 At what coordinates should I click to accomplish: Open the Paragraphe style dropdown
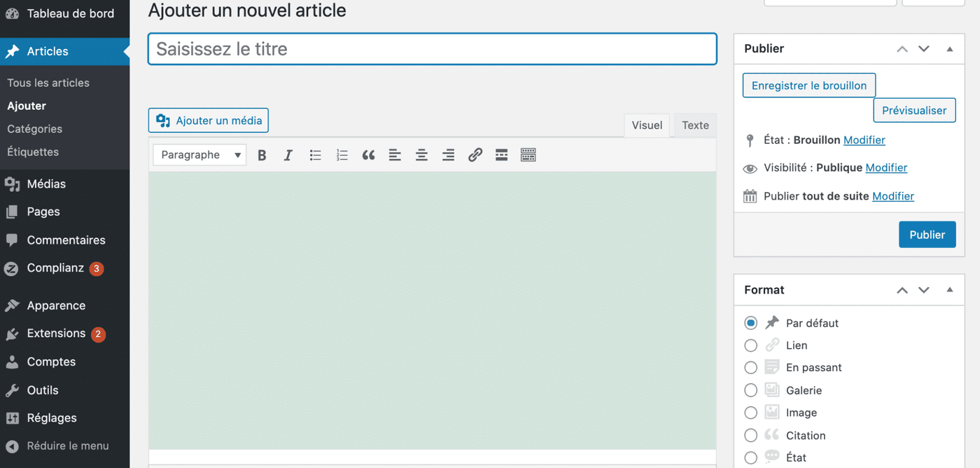[x=199, y=156]
